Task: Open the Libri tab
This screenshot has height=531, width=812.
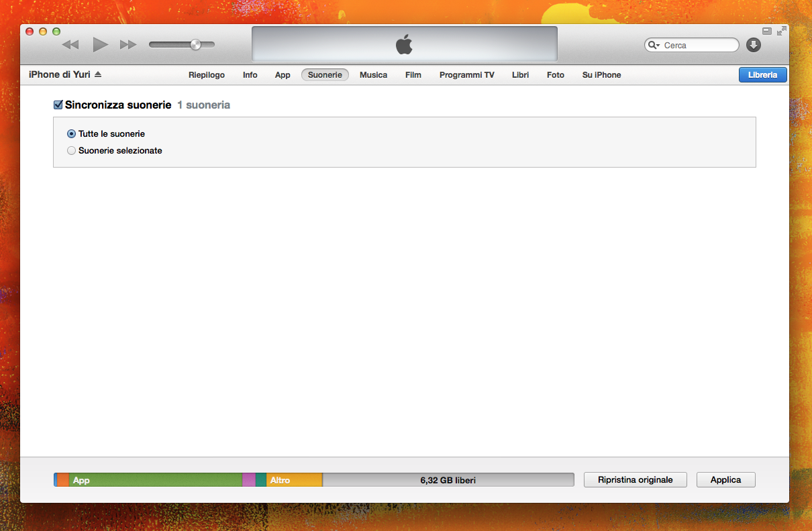Action: [520, 75]
